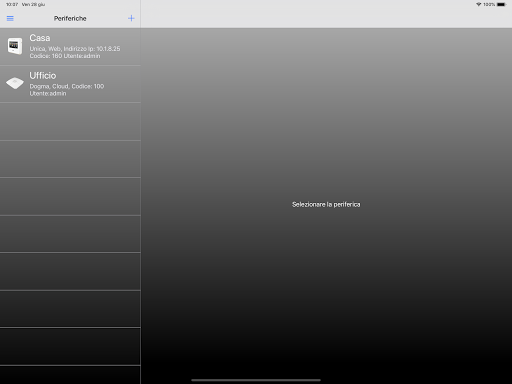Click first empty list row below Ufficio
This screenshot has width=512, height=384.
tap(70, 122)
